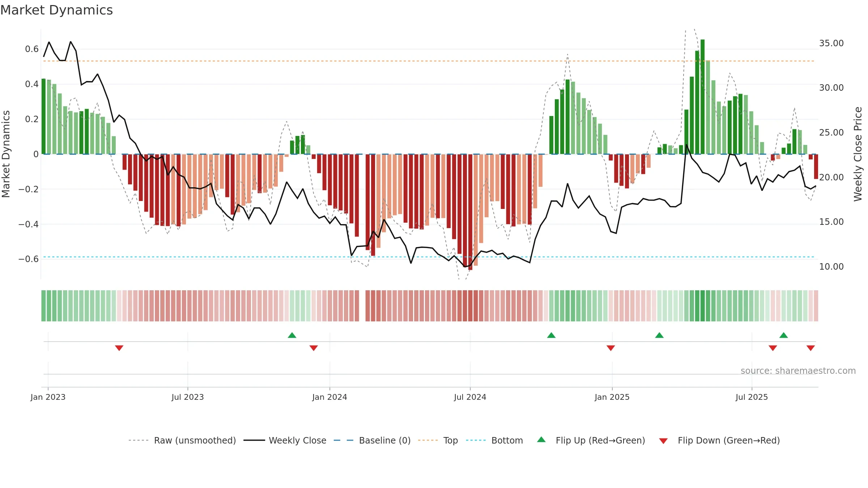
Task: Click the green Flip Up triangle icon in legend
Action: 541,440
